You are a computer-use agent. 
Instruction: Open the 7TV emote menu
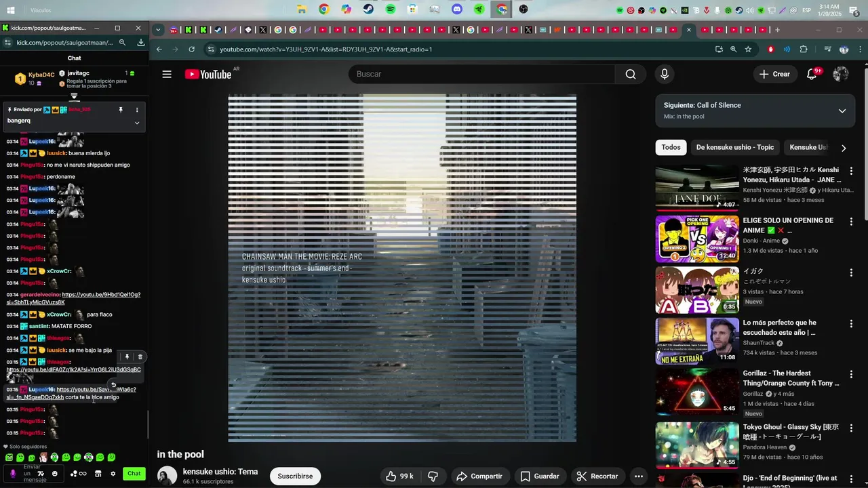coord(41,474)
